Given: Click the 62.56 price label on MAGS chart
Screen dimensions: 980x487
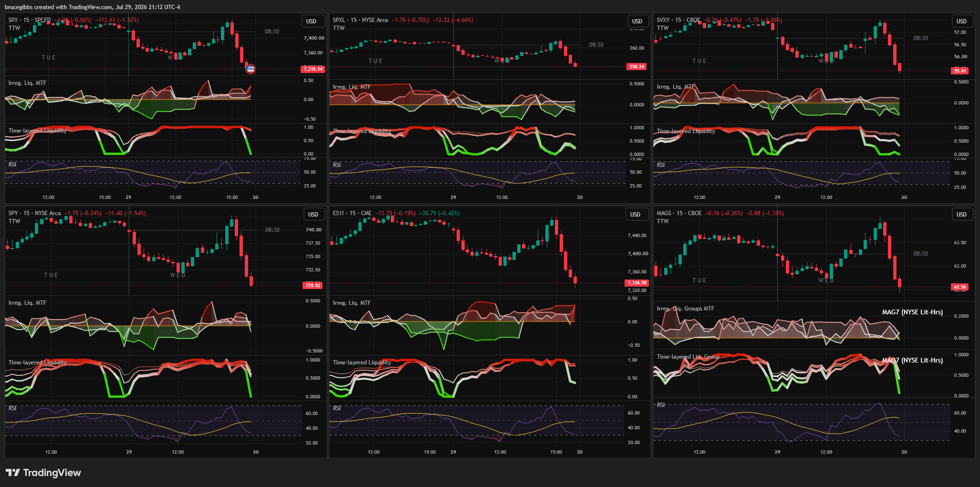Looking at the screenshot, I should click(x=959, y=287).
